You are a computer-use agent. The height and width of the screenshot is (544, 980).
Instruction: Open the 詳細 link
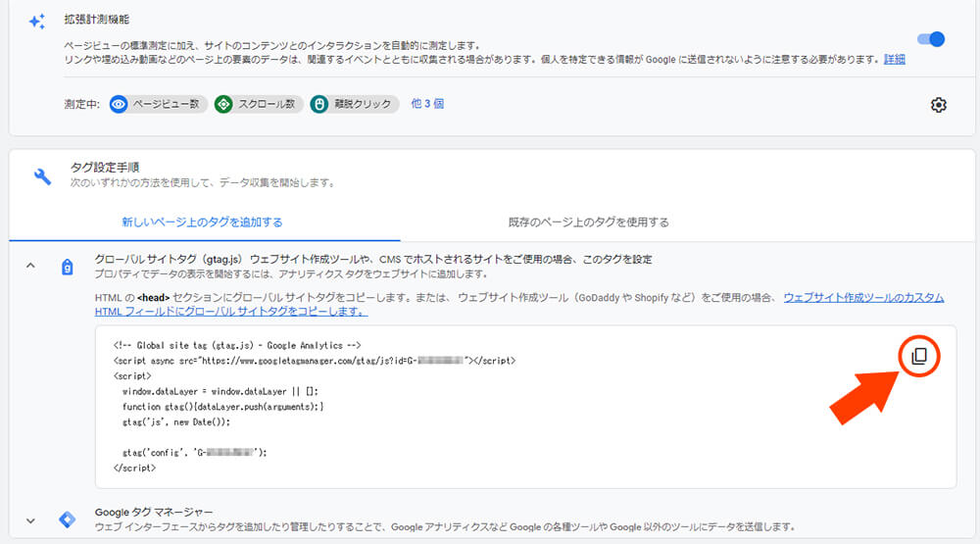[895, 60]
